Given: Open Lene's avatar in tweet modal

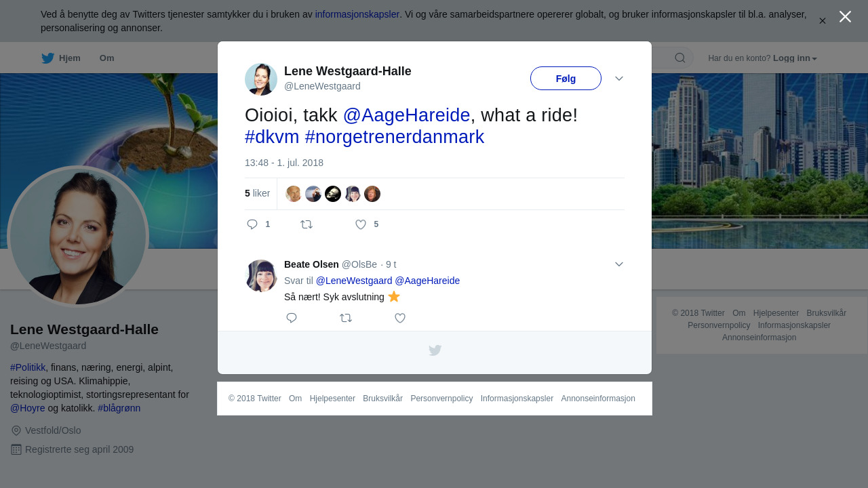Looking at the screenshot, I should pos(261,79).
